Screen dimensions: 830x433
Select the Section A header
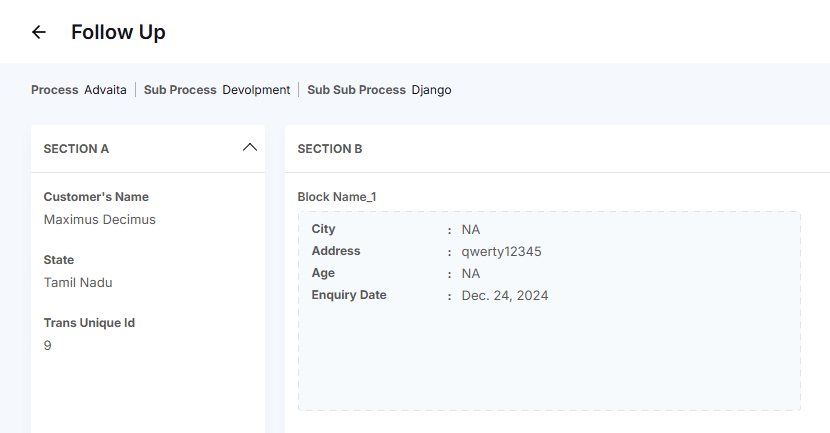tap(77, 149)
